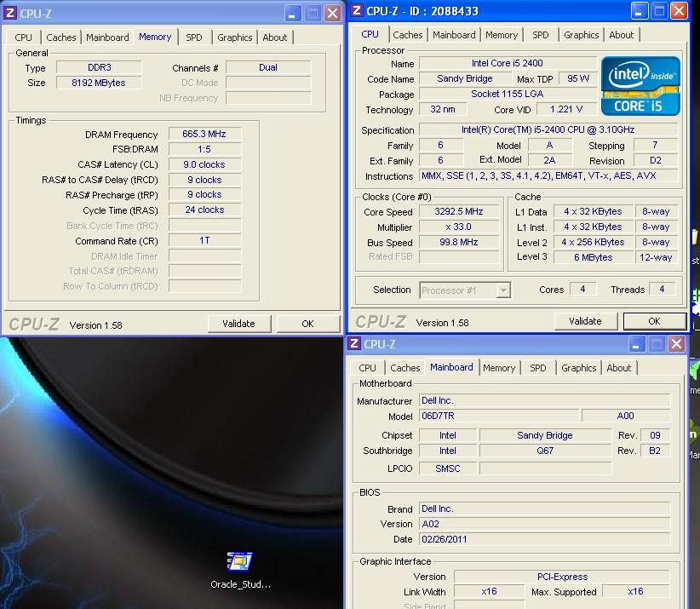Click the Core Speed value 3292.5 MHz
Image resolution: width=700 pixels, height=609 pixels.
459,211
